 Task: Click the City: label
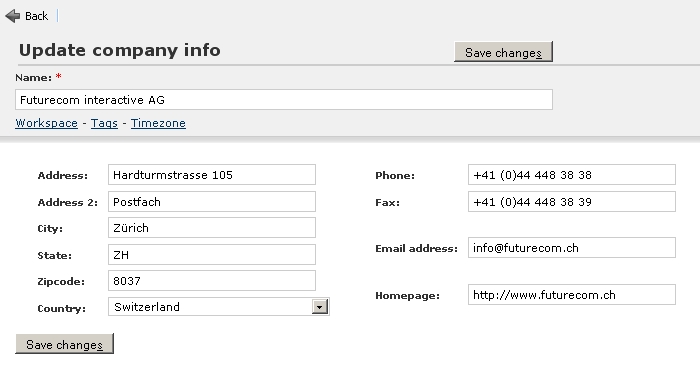(x=50, y=229)
